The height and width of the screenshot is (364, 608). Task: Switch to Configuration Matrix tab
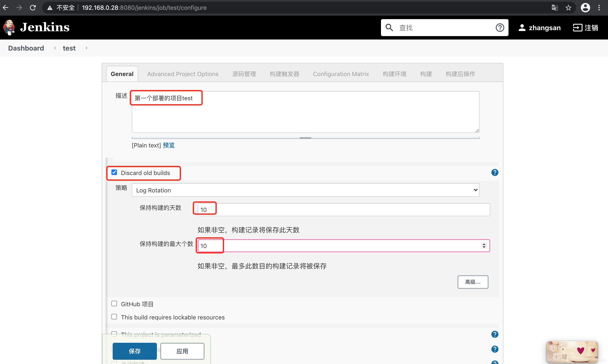tap(341, 74)
